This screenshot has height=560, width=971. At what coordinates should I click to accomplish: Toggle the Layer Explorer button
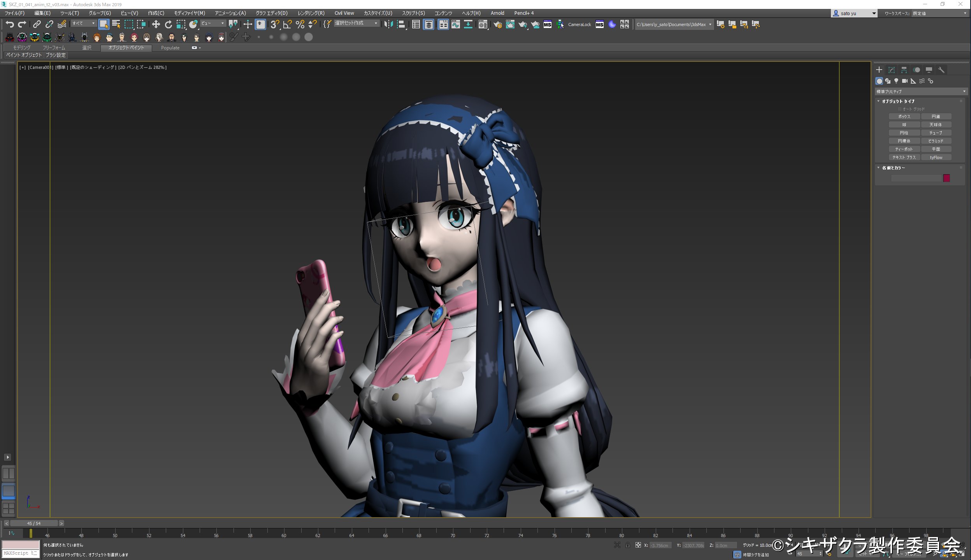(428, 24)
